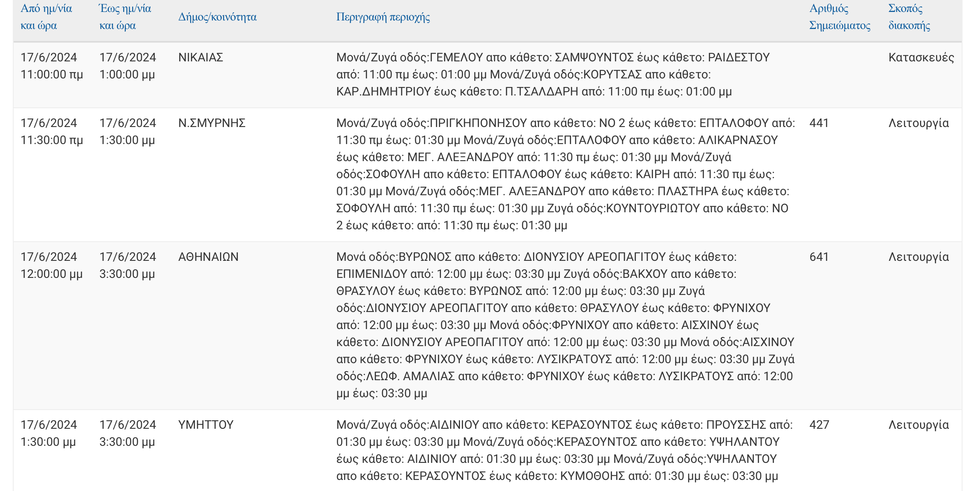Click the 'Περιγραφή περιοχής' column header
The width and height of the screenshot is (980, 491).
[x=383, y=17]
